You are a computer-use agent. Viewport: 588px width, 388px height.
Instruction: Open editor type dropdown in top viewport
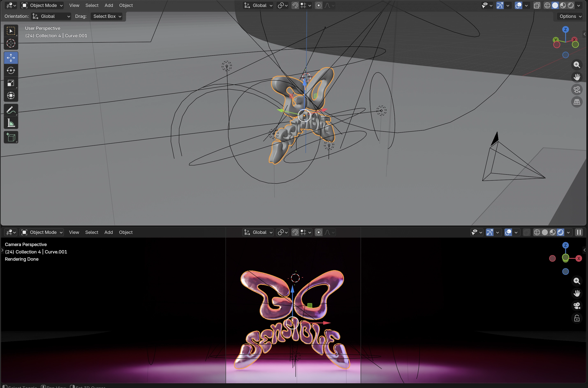pyautogui.click(x=11, y=5)
